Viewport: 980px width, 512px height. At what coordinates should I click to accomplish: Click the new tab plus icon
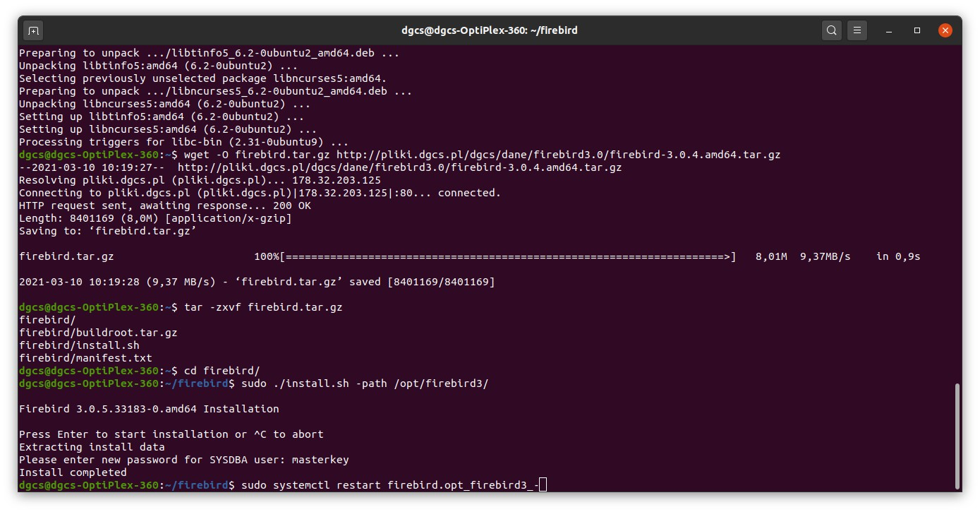[x=34, y=30]
